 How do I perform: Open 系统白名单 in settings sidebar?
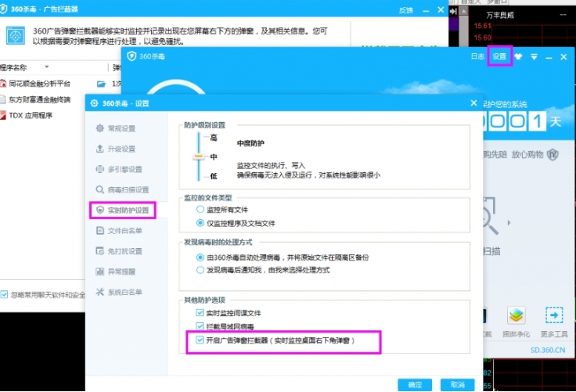click(x=119, y=292)
